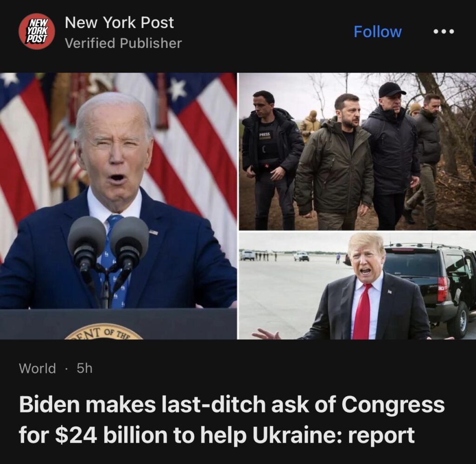Click the presidential seal on the podium
The width and height of the screenshot is (476, 464).
[x=104, y=331]
